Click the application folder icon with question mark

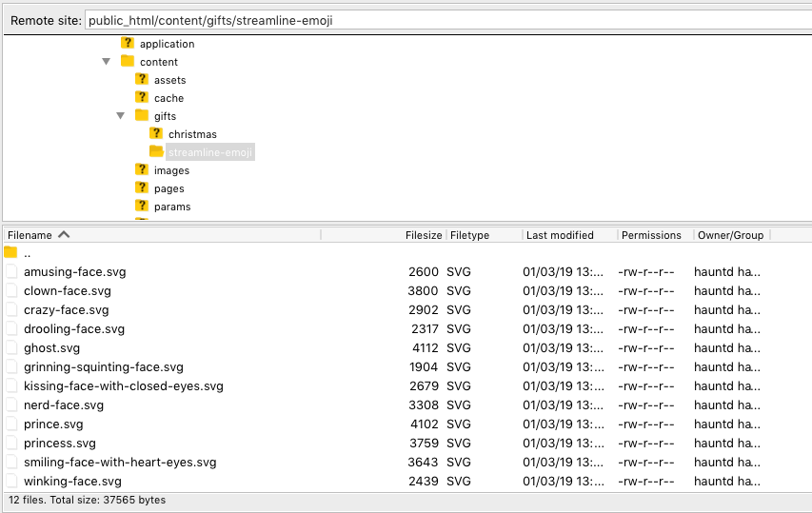click(x=128, y=44)
